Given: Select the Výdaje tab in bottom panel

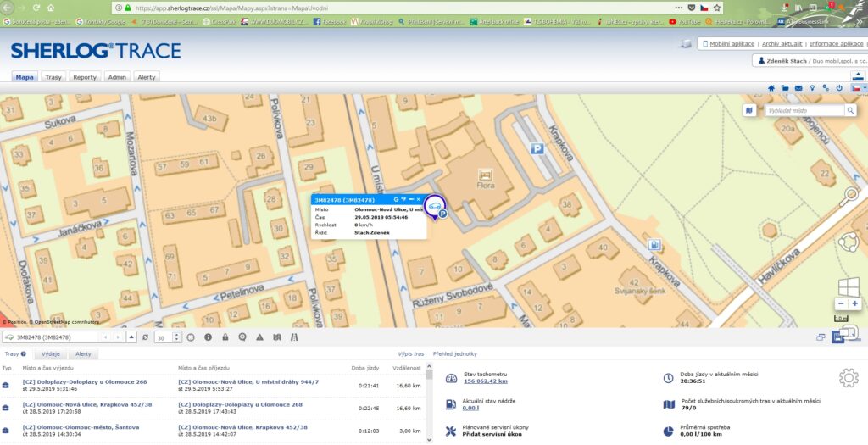Looking at the screenshot, I should coord(50,354).
